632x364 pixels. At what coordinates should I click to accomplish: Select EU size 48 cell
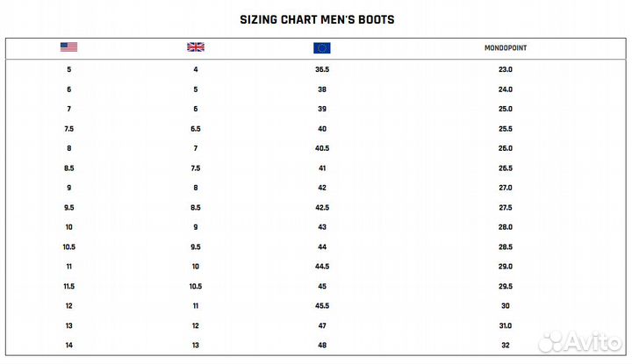coord(322,346)
